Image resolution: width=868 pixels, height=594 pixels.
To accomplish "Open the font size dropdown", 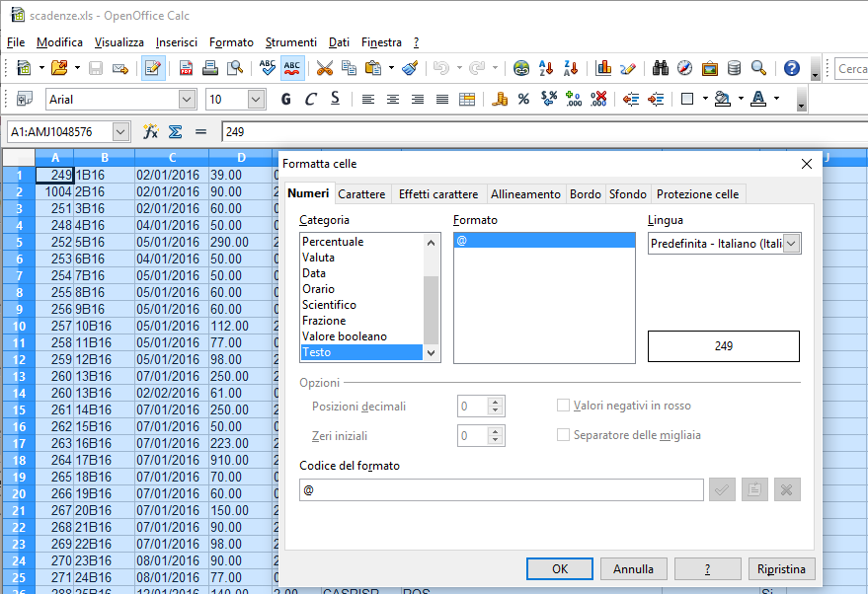I will (255, 100).
